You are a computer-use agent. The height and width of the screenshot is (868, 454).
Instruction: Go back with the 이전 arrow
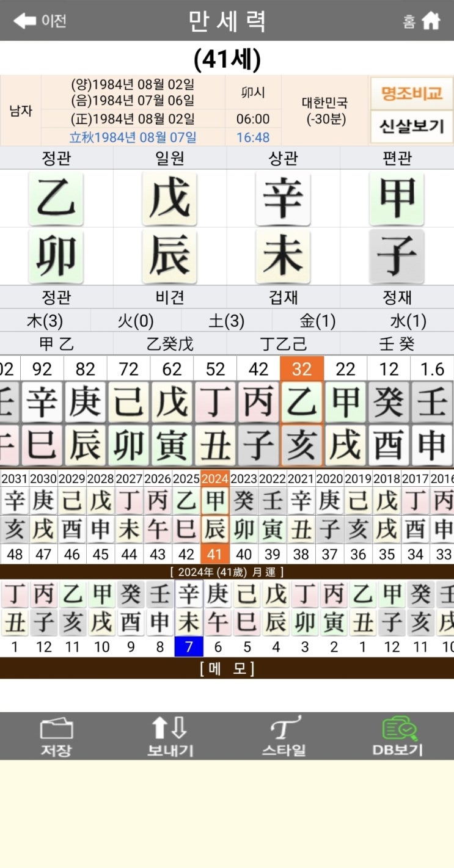click(40, 21)
